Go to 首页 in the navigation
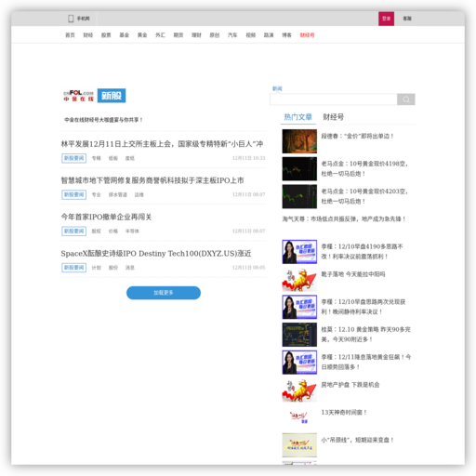The image size is (476, 476). 70,35
